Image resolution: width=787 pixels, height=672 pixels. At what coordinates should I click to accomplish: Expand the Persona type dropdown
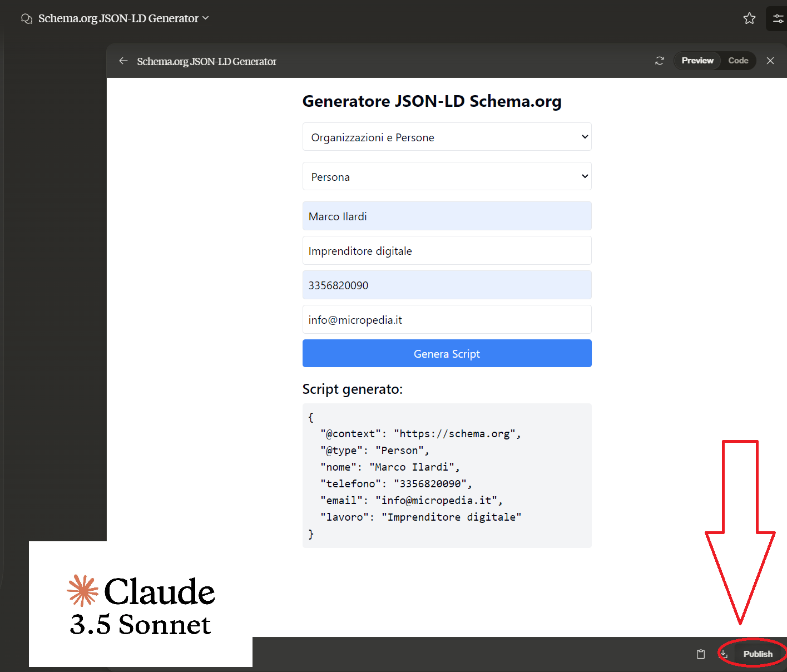coord(447,176)
